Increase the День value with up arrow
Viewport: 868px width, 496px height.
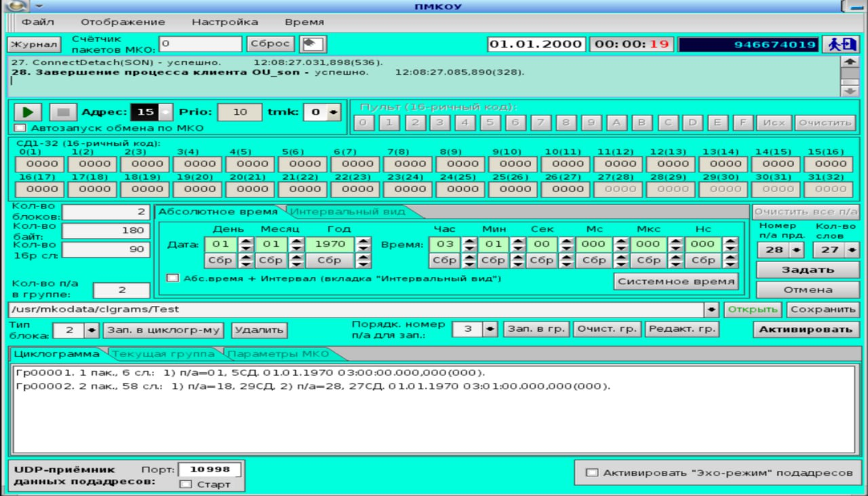point(245,240)
